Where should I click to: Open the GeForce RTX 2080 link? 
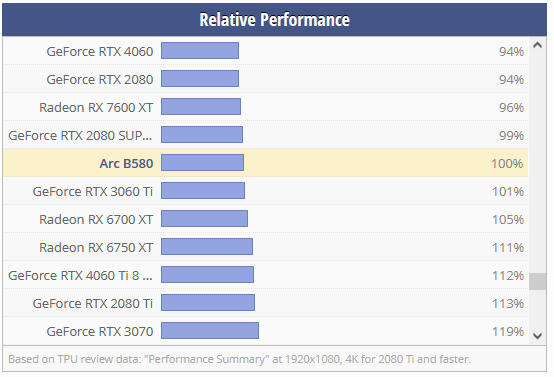[100, 79]
